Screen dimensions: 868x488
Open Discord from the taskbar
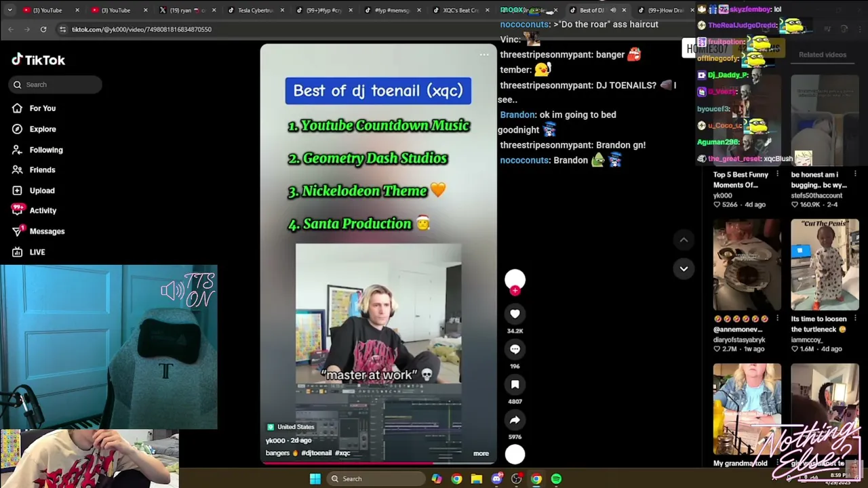pyautogui.click(x=497, y=479)
